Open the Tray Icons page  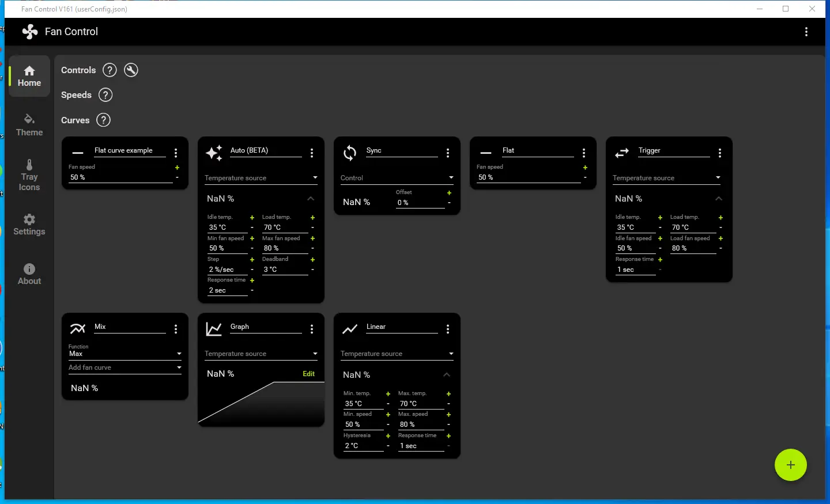29,175
